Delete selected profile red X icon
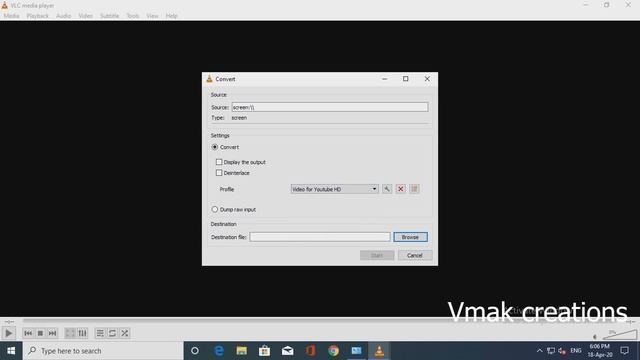 (x=400, y=189)
